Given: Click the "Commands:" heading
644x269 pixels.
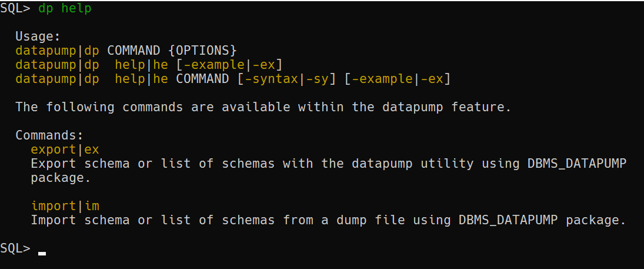Looking at the screenshot, I should 49,135.
